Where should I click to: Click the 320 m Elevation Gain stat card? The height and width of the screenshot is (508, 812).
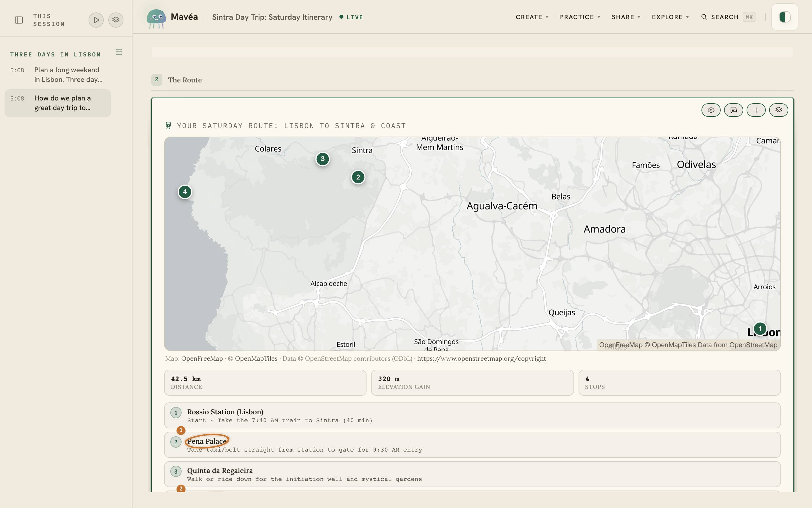(472, 383)
